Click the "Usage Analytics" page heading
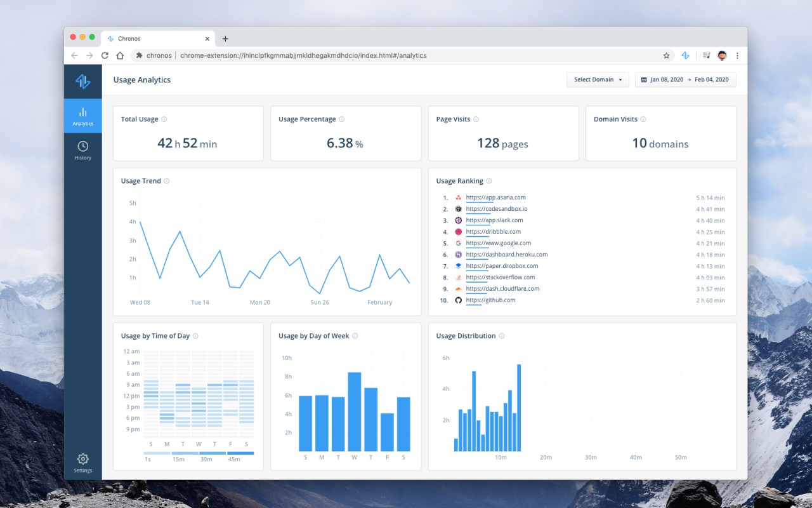Screen dimensions: 812x508 (142, 80)
